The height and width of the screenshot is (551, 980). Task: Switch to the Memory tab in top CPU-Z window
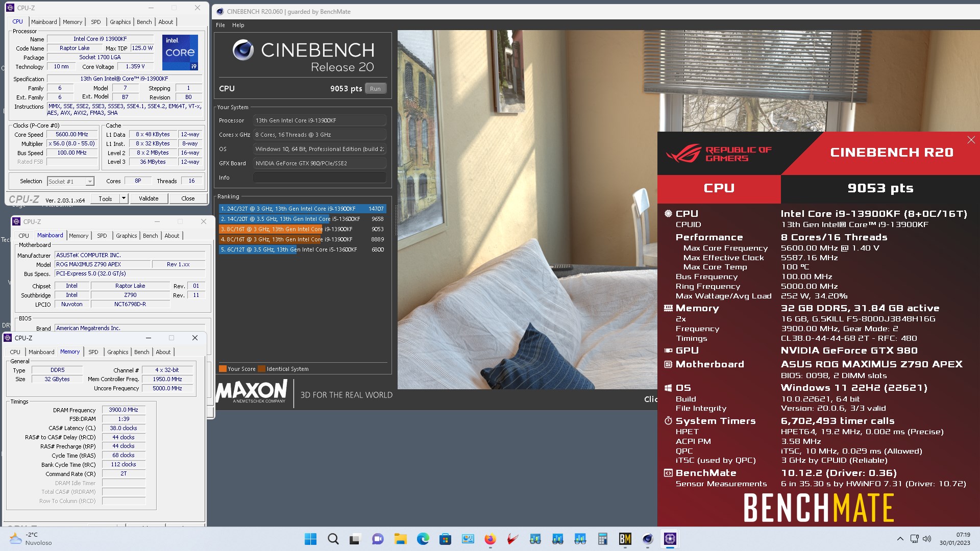click(72, 22)
